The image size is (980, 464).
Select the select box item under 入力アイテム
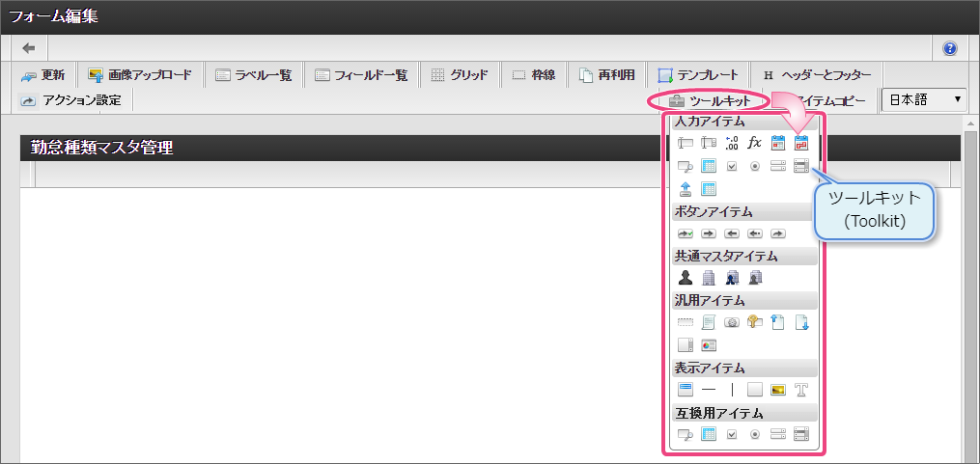[778, 166]
